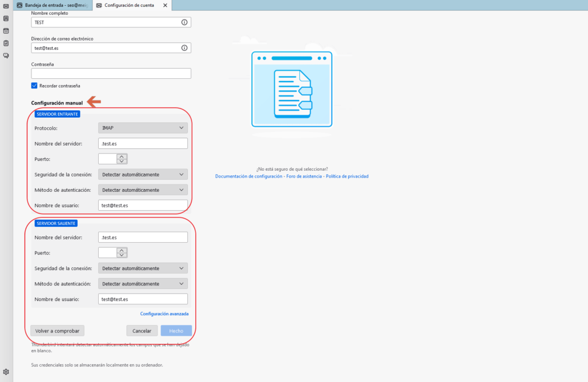Switch to the Bandeja de entrada tab
588x382 pixels.
pos(51,5)
